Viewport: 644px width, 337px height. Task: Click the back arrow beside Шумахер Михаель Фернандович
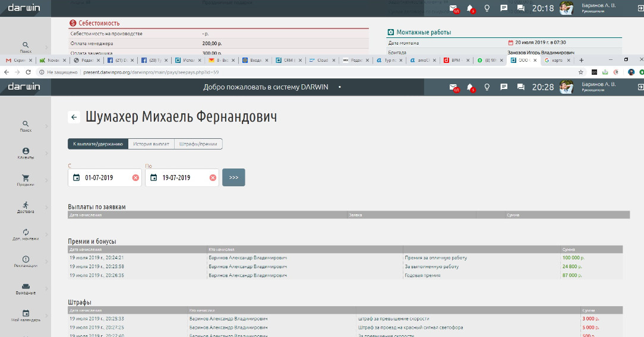(74, 117)
